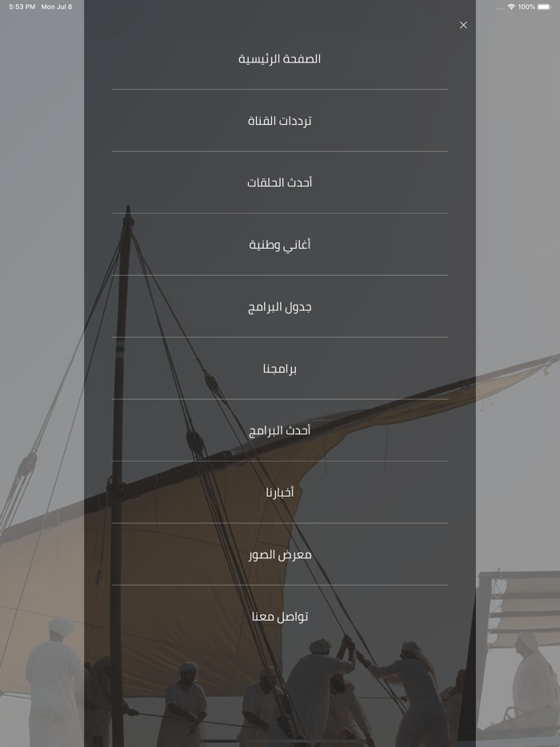Go to أغاني وطنية national songs

coord(280,244)
